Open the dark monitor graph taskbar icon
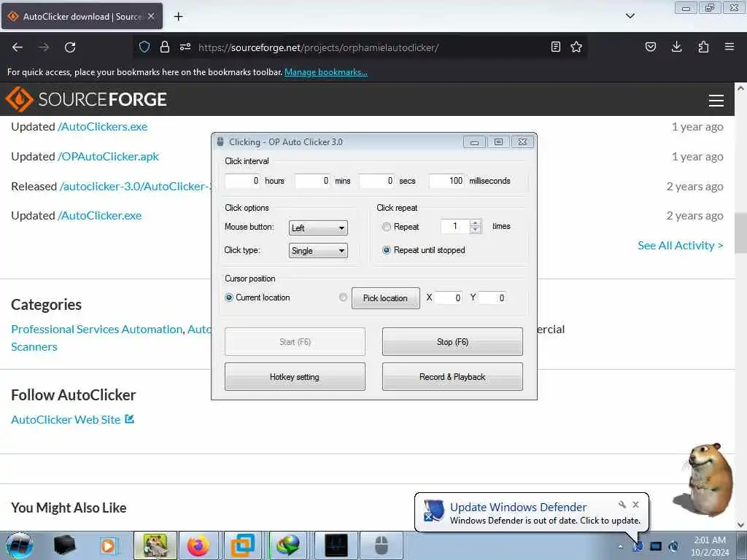Image resolution: width=747 pixels, height=560 pixels. [x=336, y=545]
